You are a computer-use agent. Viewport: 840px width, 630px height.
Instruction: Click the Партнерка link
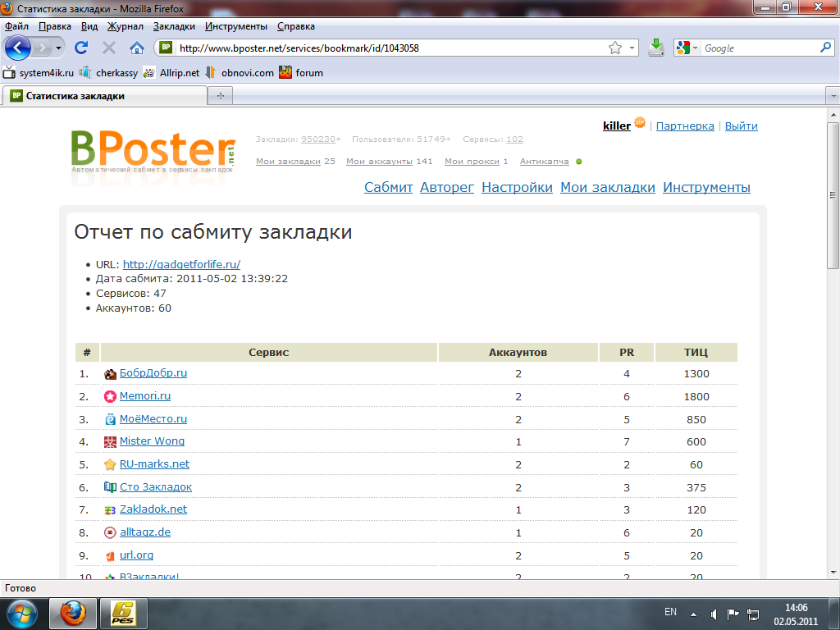(x=685, y=126)
